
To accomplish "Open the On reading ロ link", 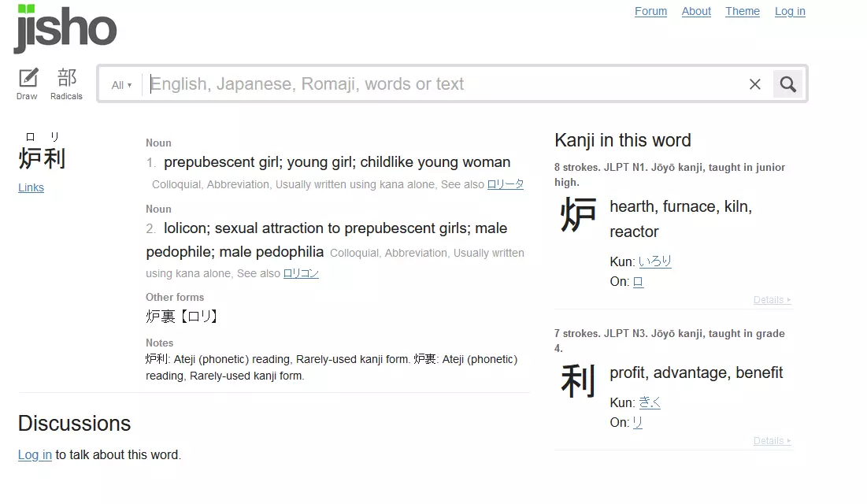I will [638, 282].
